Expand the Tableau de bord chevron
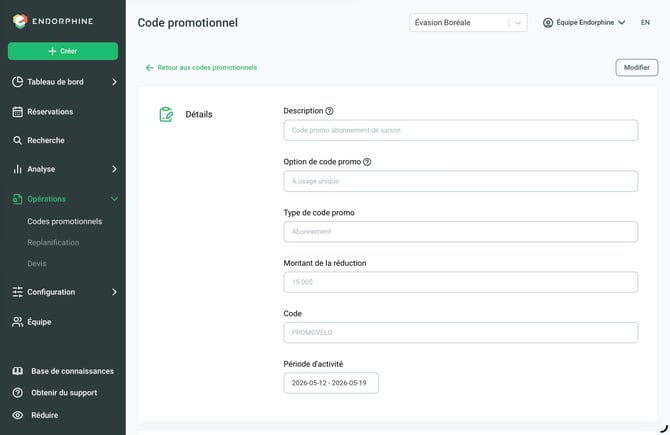 114,82
